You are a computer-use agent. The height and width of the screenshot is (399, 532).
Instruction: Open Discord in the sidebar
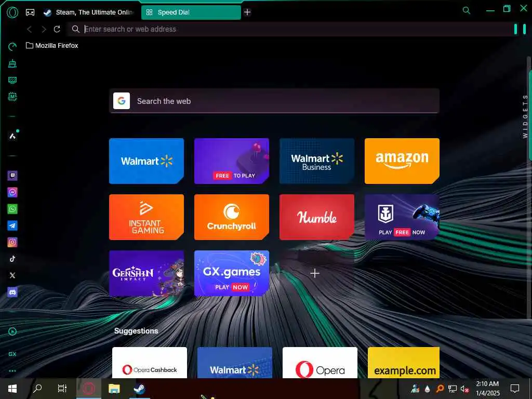(x=12, y=292)
